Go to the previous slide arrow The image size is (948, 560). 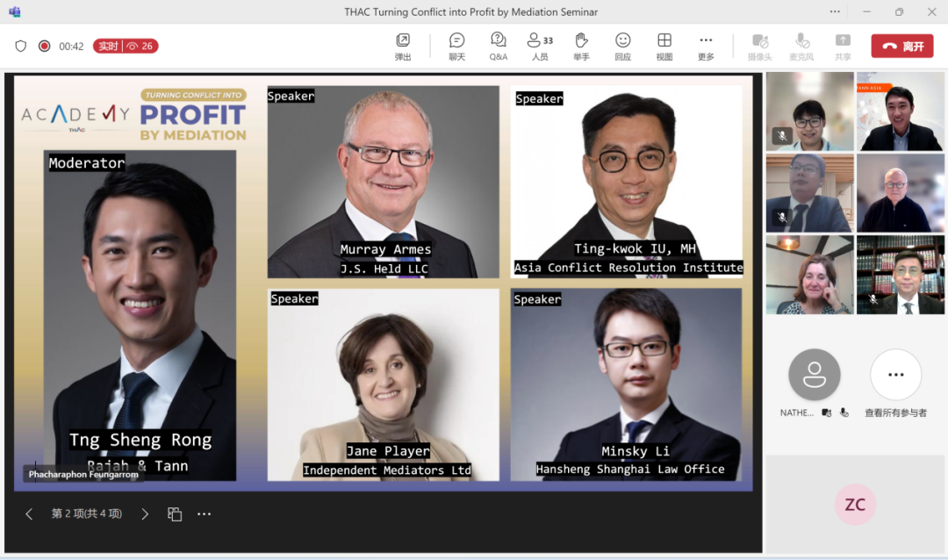29,514
